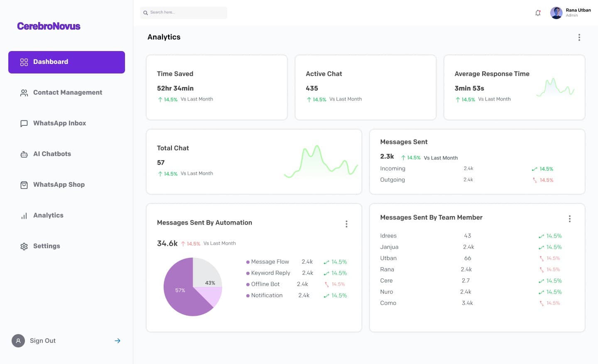Open Messages Sent By Team Member options
The height and width of the screenshot is (364, 598).
(569, 219)
